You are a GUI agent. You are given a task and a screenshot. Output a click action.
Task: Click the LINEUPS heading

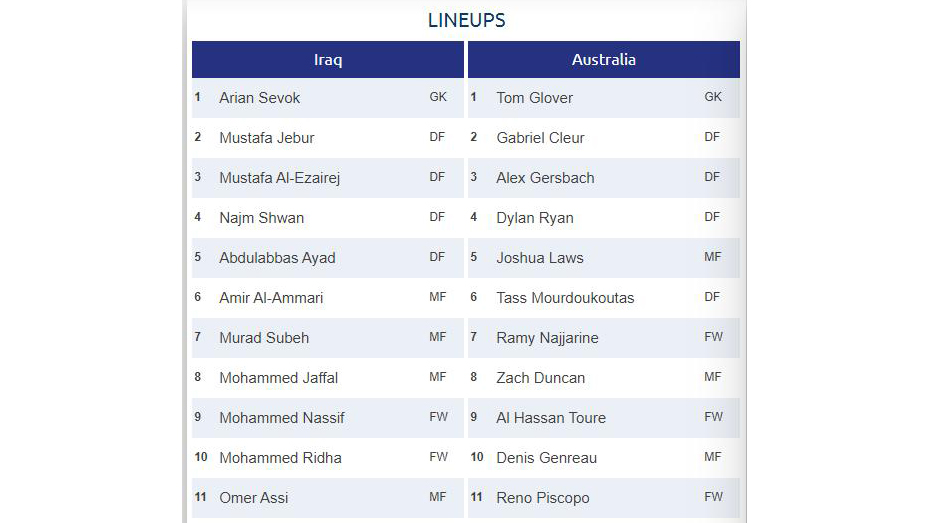466,20
